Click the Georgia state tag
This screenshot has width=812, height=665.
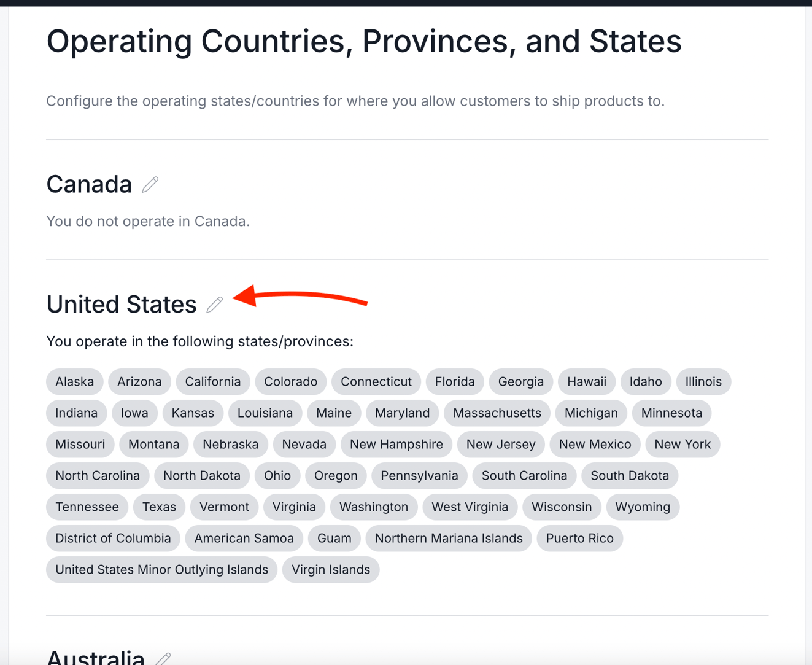coord(520,381)
